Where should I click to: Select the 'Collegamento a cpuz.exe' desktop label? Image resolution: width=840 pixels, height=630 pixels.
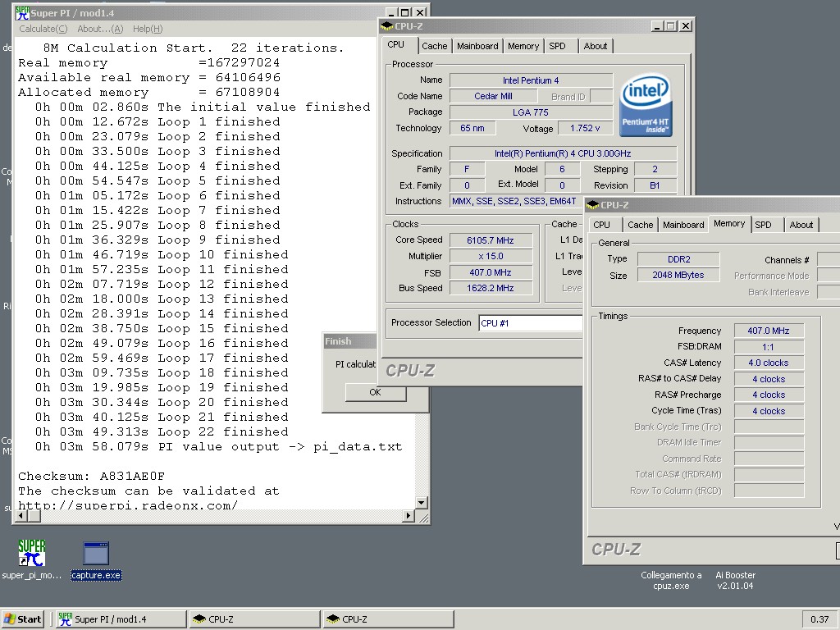pyautogui.click(x=671, y=581)
